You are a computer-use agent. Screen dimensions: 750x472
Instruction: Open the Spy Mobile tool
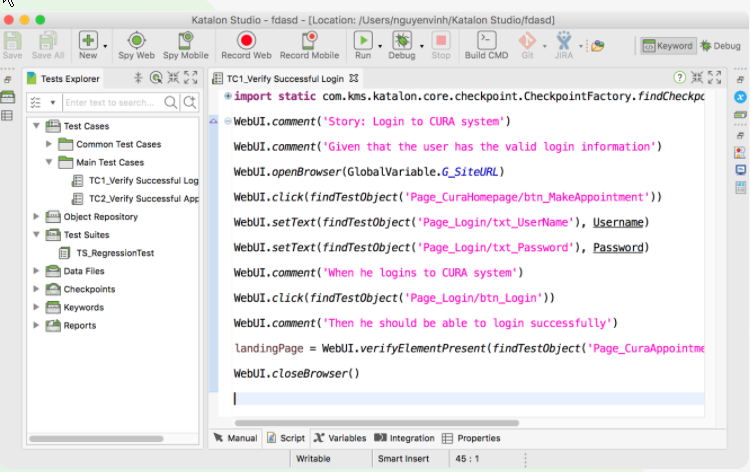[185, 41]
